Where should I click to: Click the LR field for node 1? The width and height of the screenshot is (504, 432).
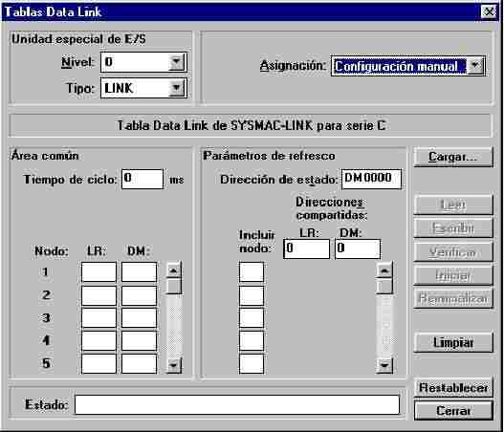99,271
